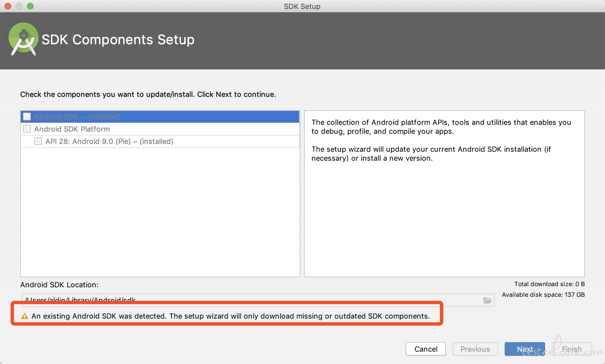The height and width of the screenshot is (364, 605).
Task: Open folder browser for SDK location
Action: pyautogui.click(x=487, y=300)
